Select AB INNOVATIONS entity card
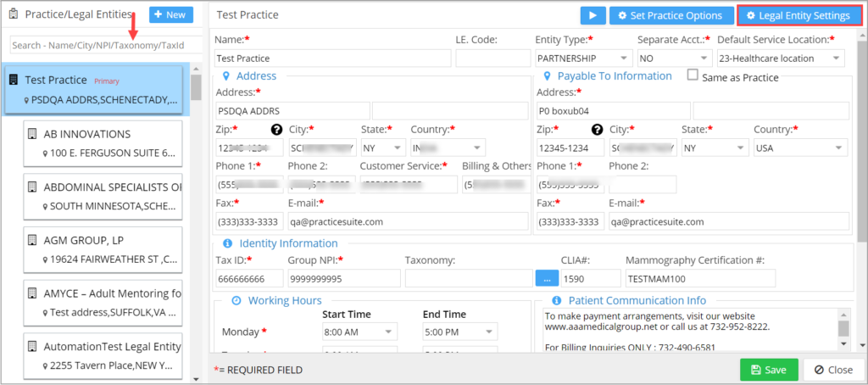This screenshot has width=868, height=385. (103, 143)
